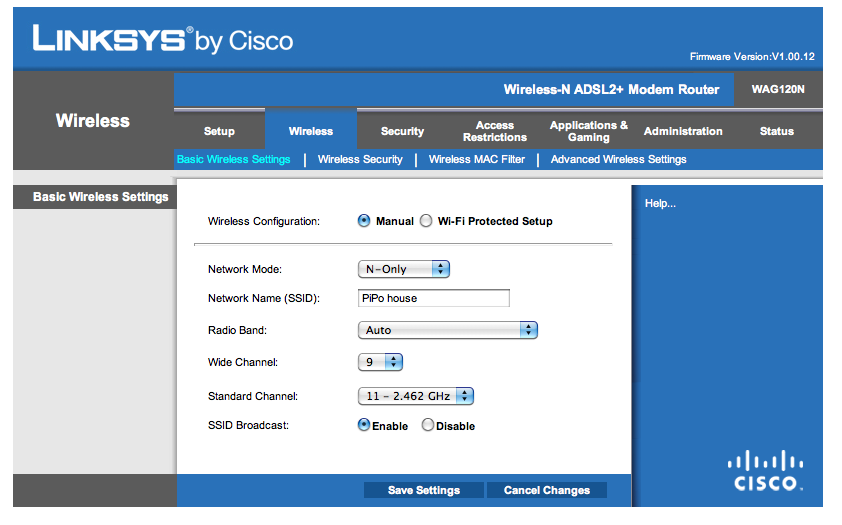
Task: Click the Standard Channel: label
Action: [x=253, y=396]
